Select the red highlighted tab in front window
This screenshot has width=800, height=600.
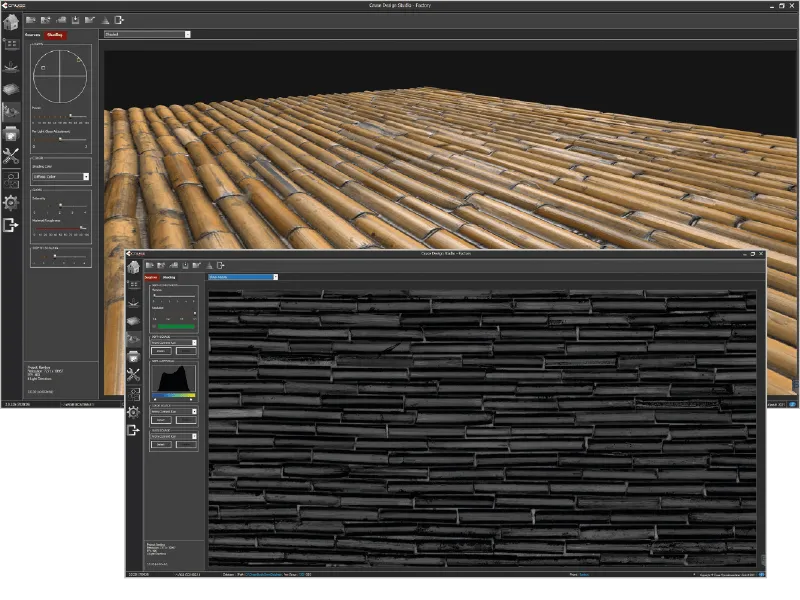pyautogui.click(x=152, y=277)
